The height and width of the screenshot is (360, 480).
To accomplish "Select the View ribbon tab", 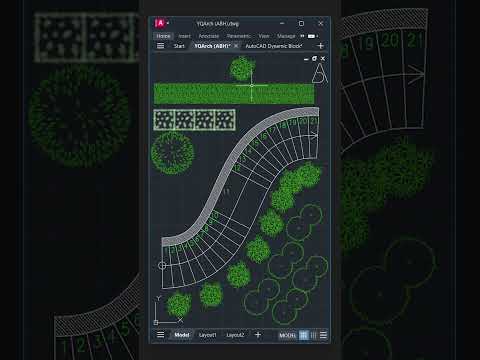I will click(264, 36).
